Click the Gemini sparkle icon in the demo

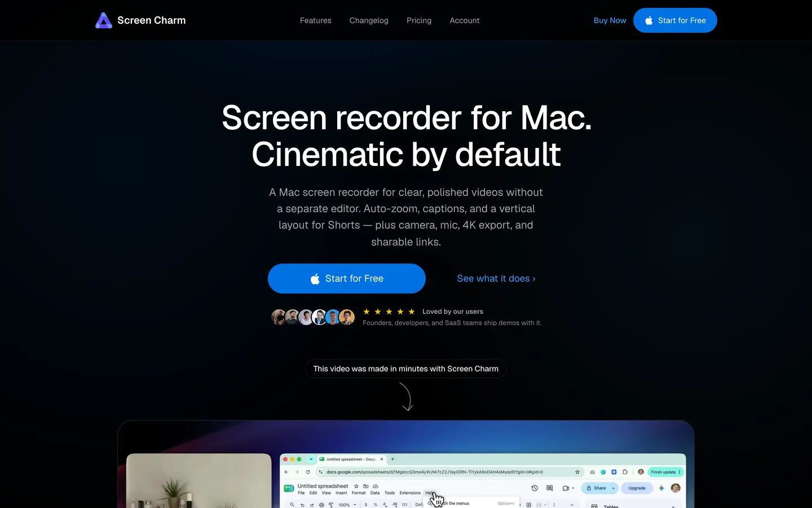[661, 488]
